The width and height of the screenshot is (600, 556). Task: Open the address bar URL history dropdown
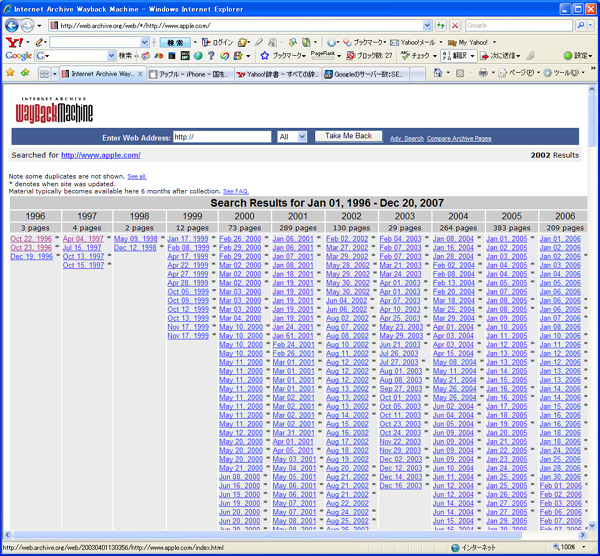(426, 25)
